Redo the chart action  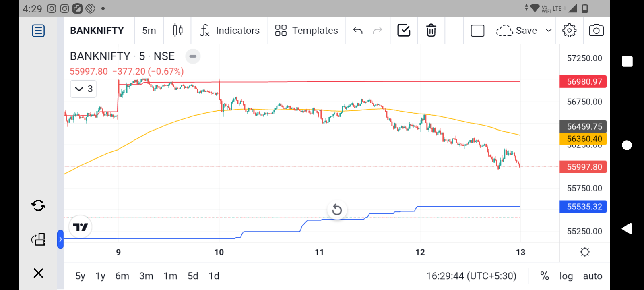(x=377, y=31)
